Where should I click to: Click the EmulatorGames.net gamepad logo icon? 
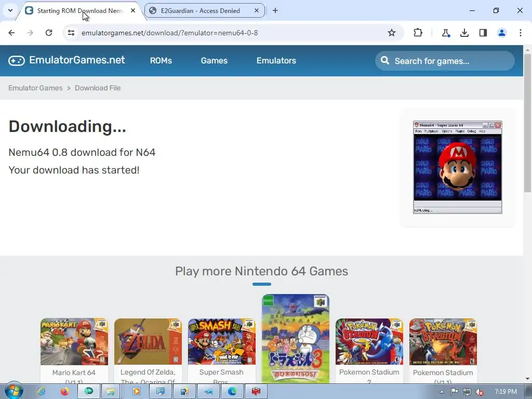click(17, 61)
